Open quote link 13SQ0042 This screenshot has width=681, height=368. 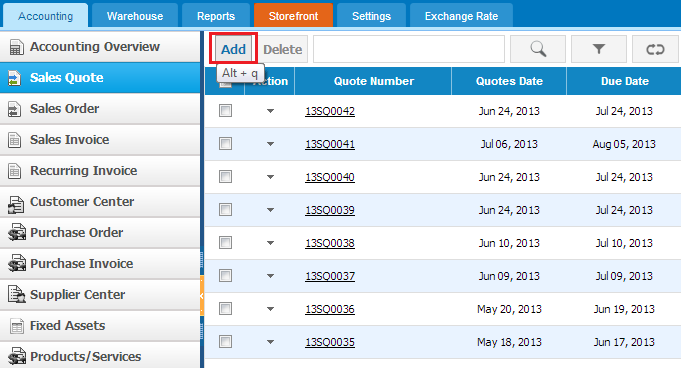coord(330,111)
